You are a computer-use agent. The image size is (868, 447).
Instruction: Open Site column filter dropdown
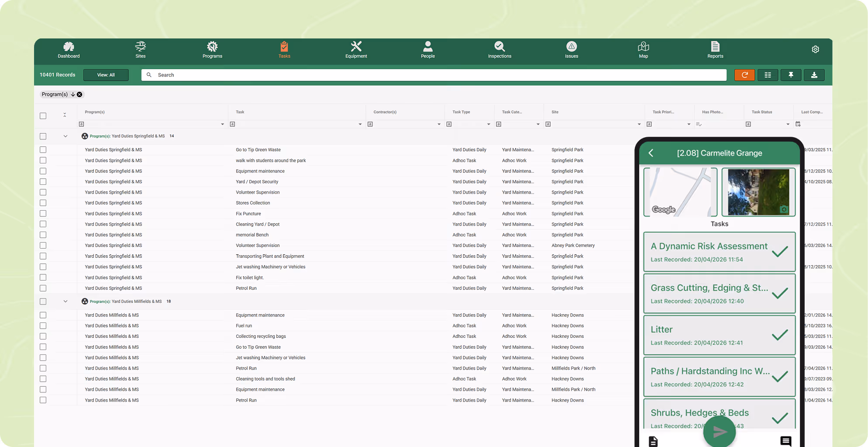tap(639, 125)
